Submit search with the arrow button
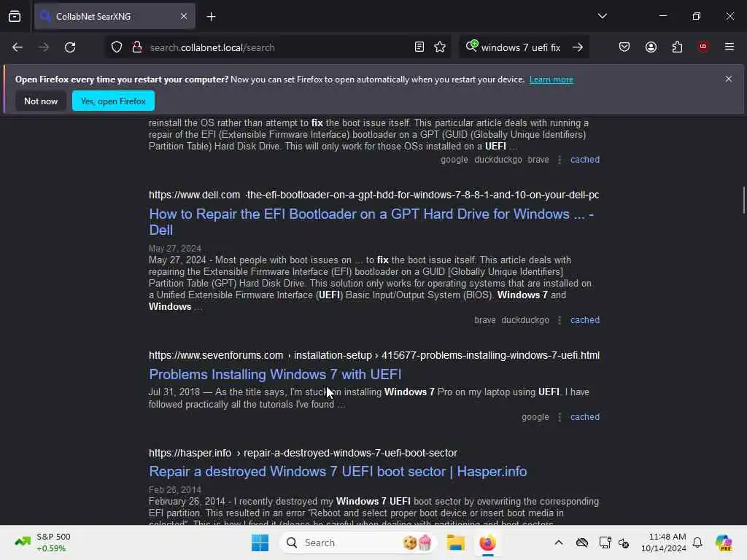 578,47
